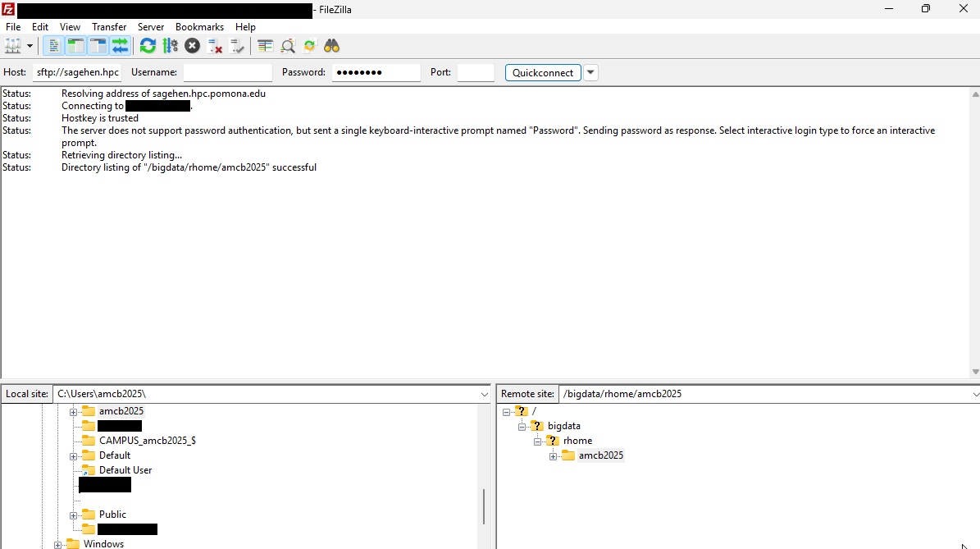Click the 'Retrieving directory listing...' log line
The width and height of the screenshot is (980, 549).
[122, 155]
